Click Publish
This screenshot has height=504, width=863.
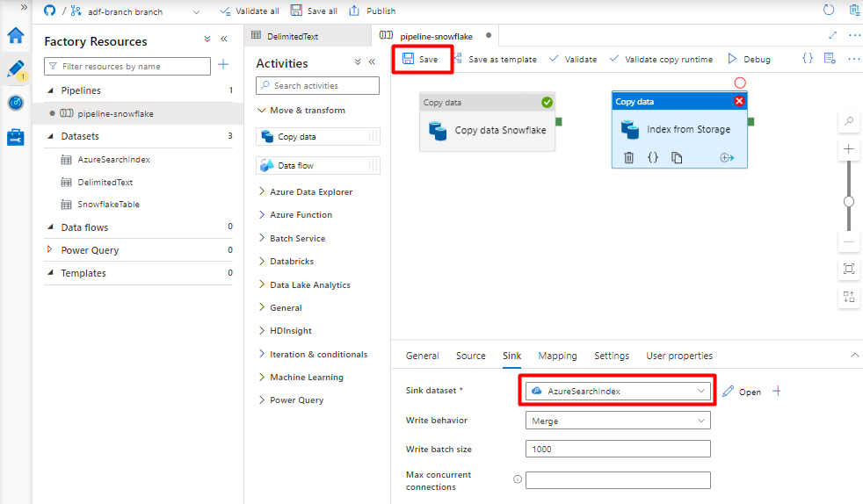click(373, 11)
